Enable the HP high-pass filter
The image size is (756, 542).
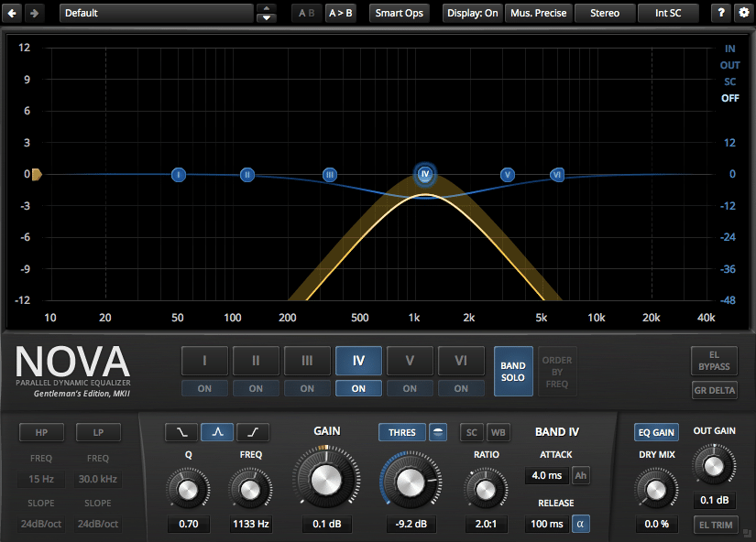[41, 432]
